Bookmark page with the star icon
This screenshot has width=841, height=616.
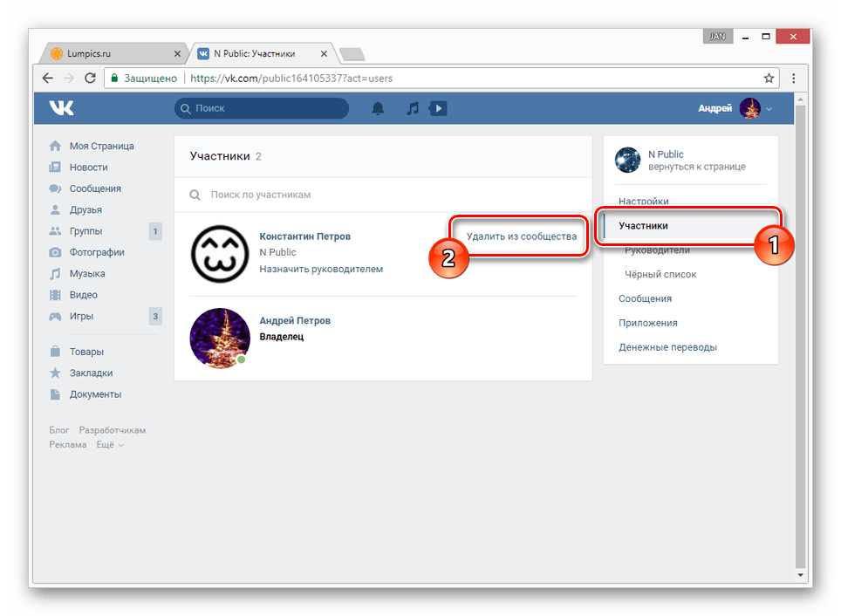click(769, 79)
